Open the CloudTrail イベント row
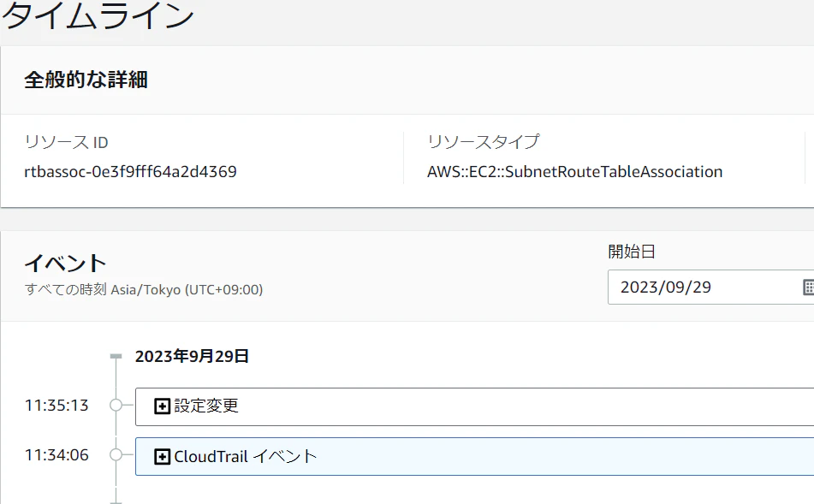This screenshot has width=814, height=504. click(474, 456)
